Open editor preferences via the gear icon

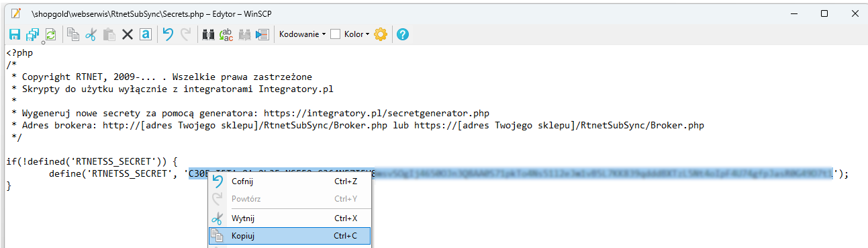coord(381,34)
